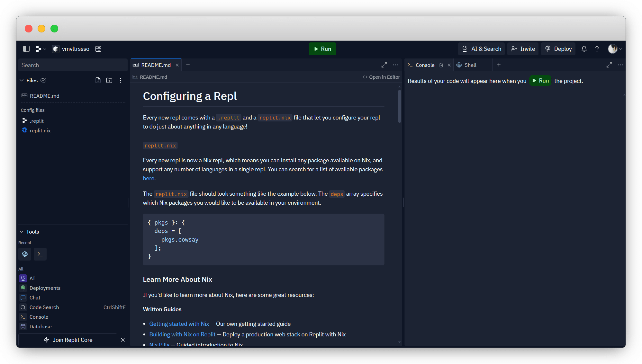Open the help question mark icon

click(597, 49)
